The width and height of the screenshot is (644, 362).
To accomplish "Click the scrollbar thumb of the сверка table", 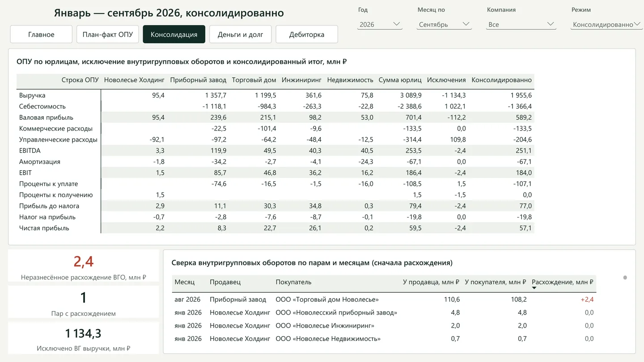I will click(625, 278).
